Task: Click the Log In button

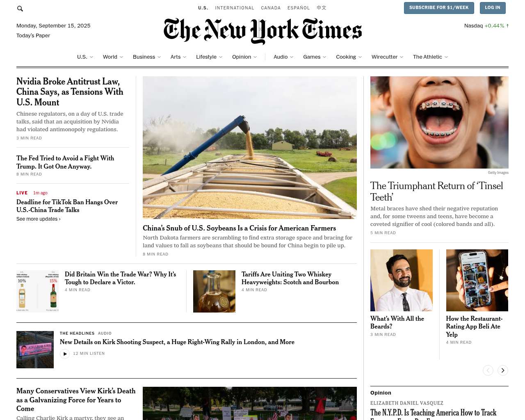Action: 493,8
